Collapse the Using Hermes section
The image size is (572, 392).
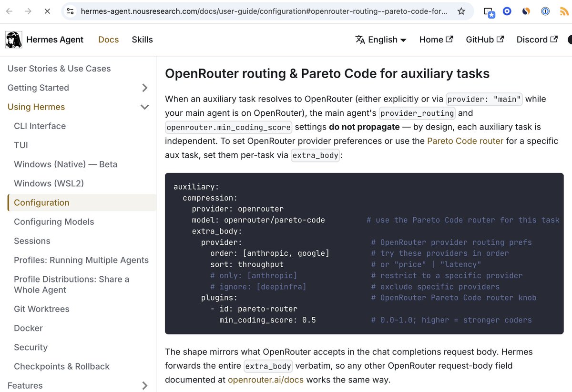click(145, 107)
